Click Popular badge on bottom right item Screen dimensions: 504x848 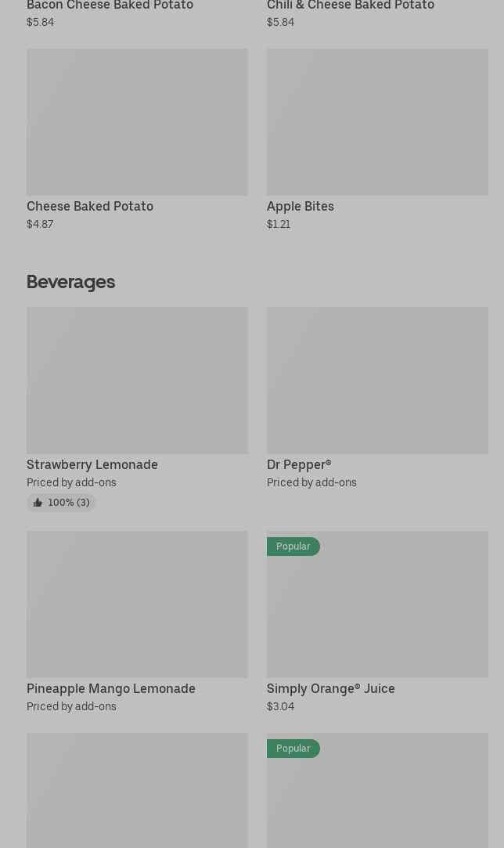click(x=293, y=749)
